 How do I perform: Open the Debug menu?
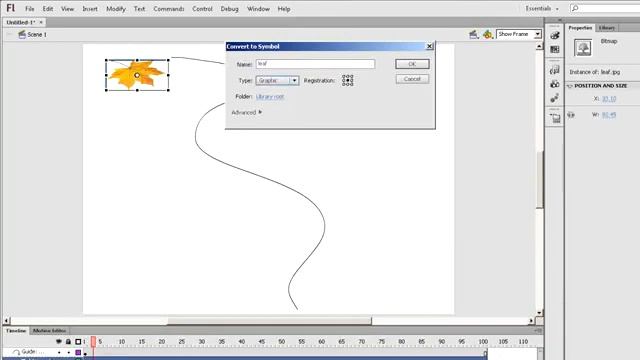tap(229, 9)
